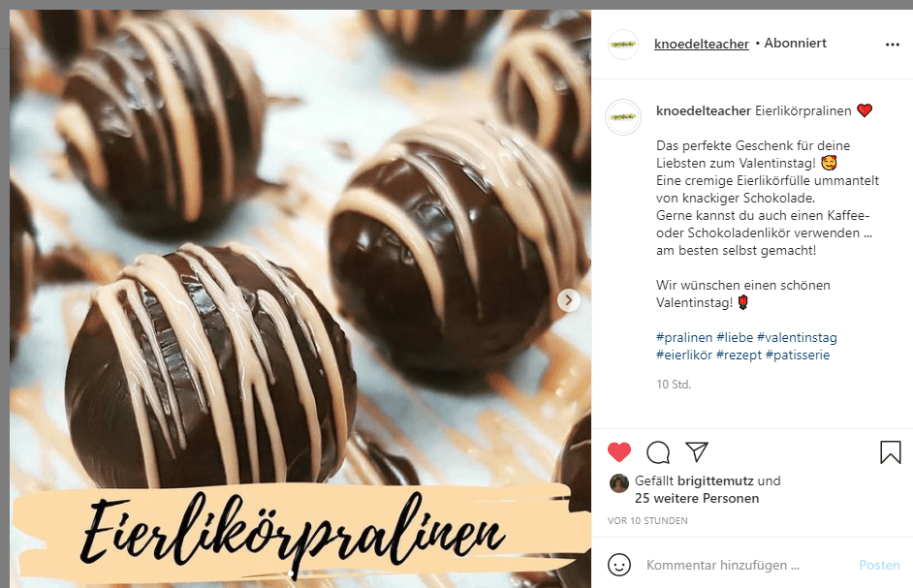913x588 pixels.
Task: Save post with bookmark icon
Action: pos(891,452)
